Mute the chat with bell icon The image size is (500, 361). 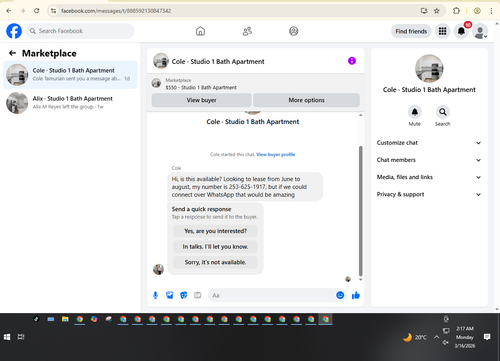415,112
